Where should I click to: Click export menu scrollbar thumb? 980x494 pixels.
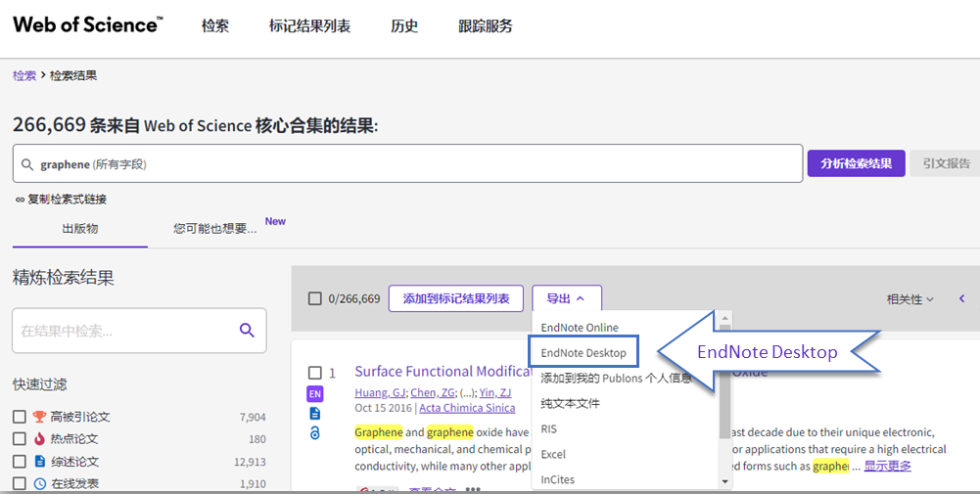(725, 381)
